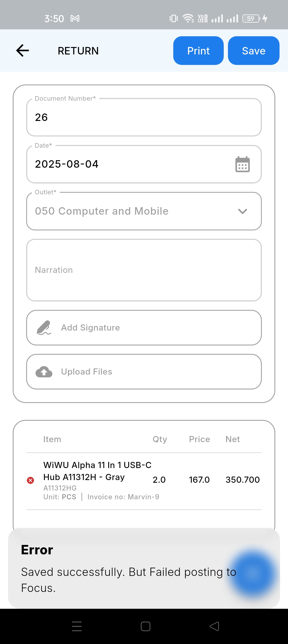Remove the WiWU Alpha hub item

click(x=31, y=480)
